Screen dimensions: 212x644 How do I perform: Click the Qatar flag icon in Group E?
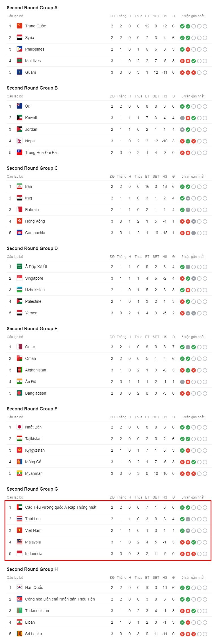(19, 347)
